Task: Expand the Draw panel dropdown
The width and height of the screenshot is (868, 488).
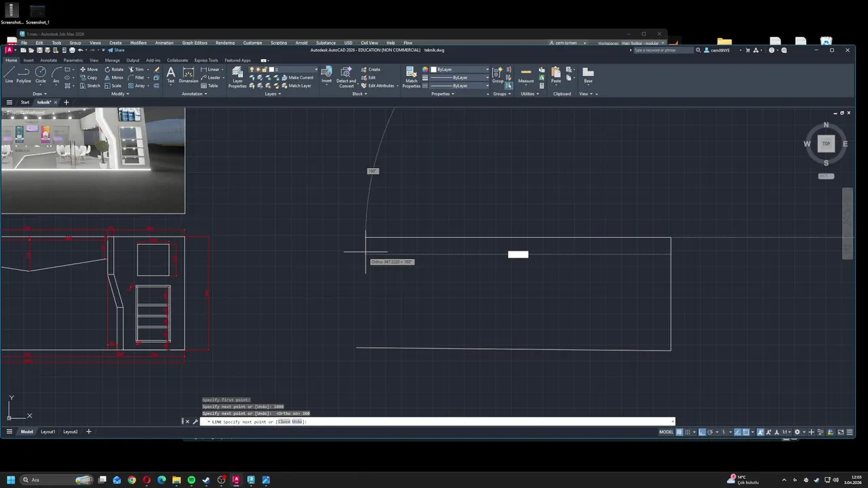Action: [40, 94]
